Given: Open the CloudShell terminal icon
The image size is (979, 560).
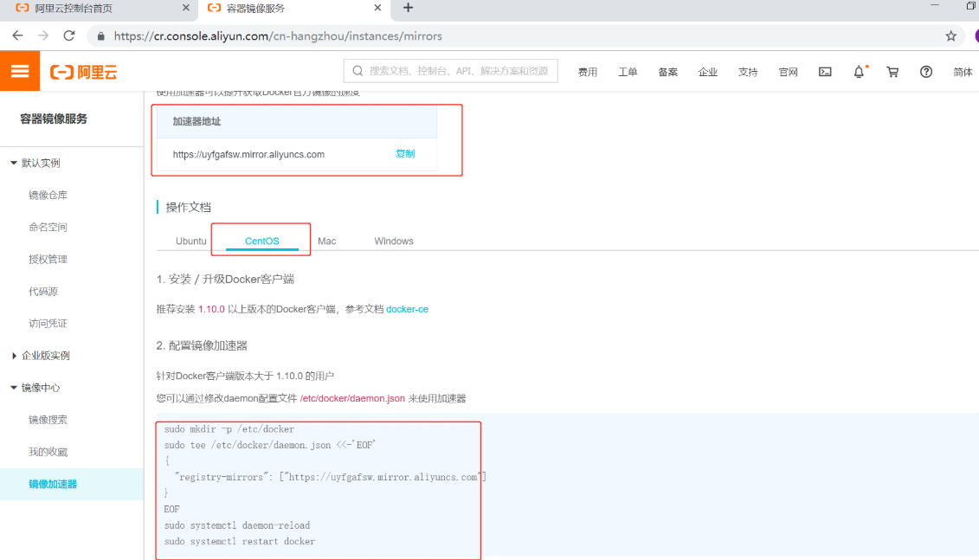Looking at the screenshot, I should (824, 72).
